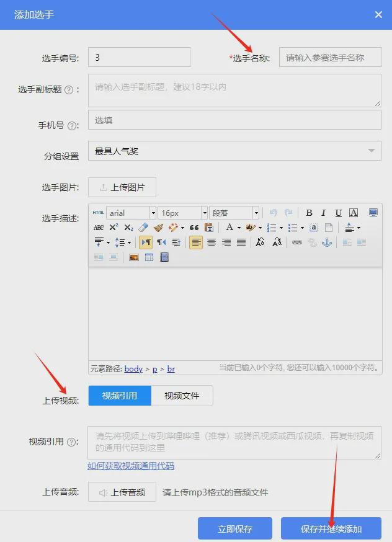Select the format painter brush
This screenshot has width=392, height=542.
coord(158,228)
